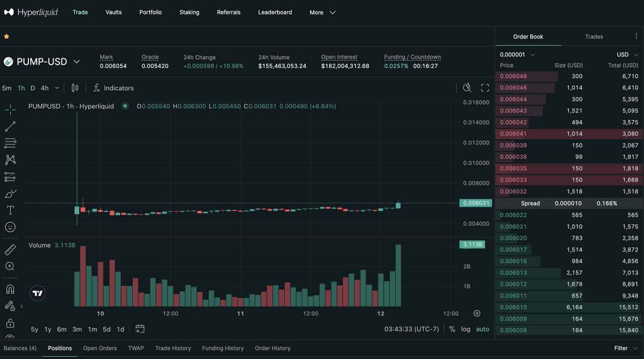Select the brush drawing tool
The image size is (644, 359).
point(10,194)
